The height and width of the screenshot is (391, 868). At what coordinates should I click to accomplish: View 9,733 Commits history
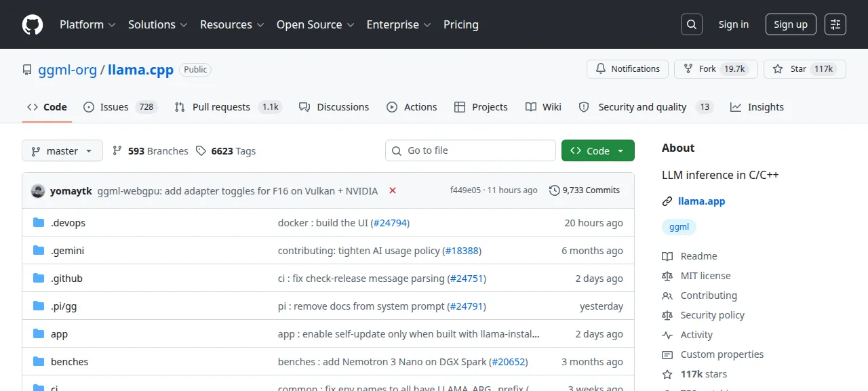(585, 190)
